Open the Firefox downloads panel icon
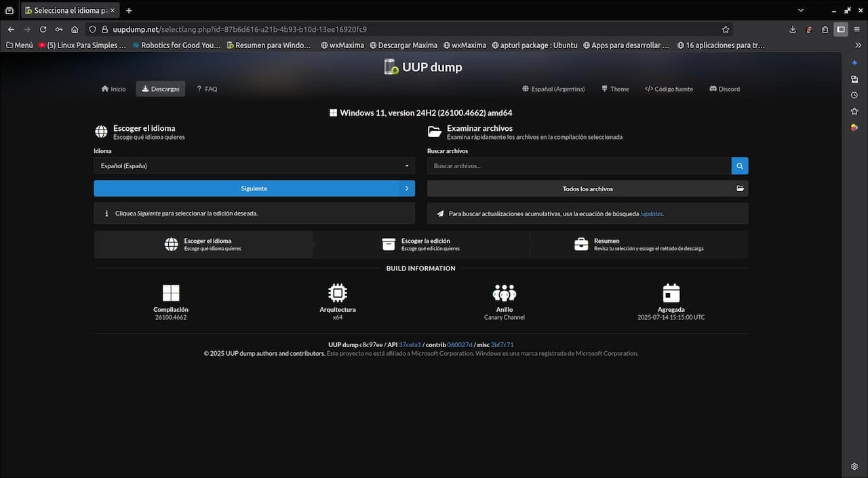The width and height of the screenshot is (868, 478). 793,29
